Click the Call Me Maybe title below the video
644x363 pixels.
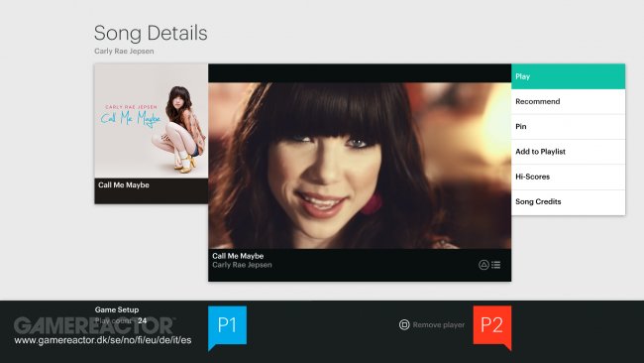tap(238, 256)
